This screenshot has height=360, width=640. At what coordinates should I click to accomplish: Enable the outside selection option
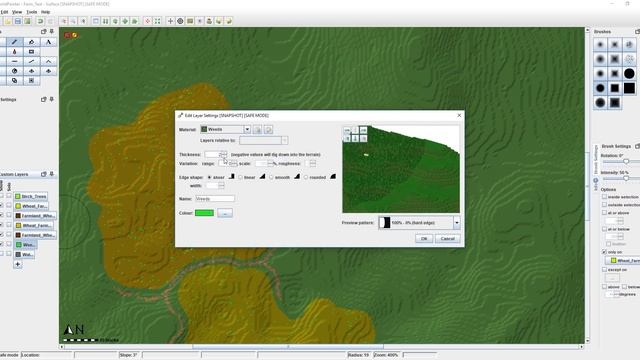[x=604, y=204]
